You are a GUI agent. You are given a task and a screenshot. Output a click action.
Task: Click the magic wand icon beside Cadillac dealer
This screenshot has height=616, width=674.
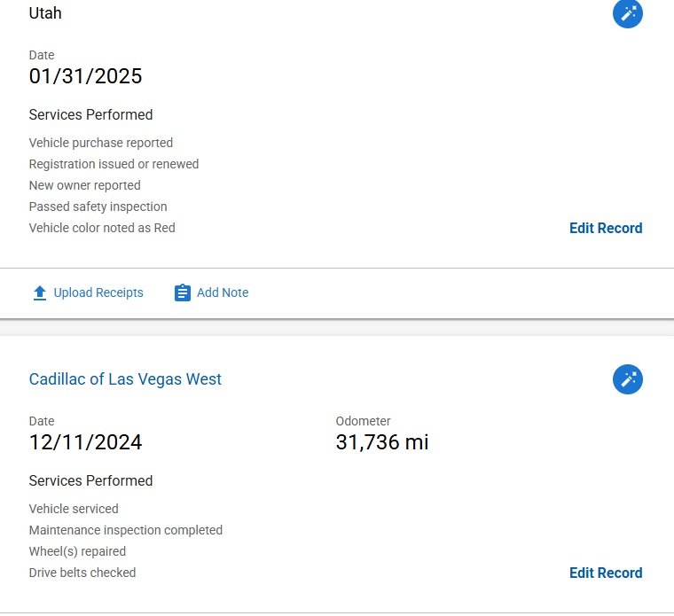click(x=628, y=379)
